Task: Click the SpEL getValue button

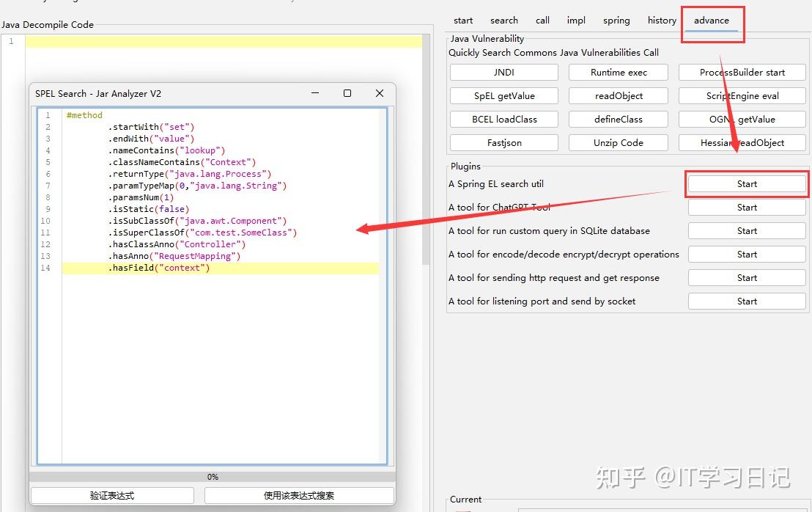Action: pos(504,96)
